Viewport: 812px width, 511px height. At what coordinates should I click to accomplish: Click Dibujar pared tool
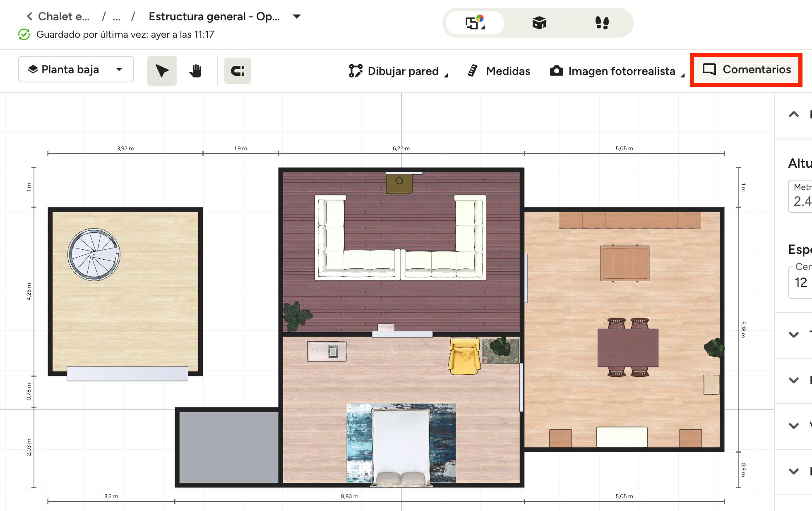(397, 71)
